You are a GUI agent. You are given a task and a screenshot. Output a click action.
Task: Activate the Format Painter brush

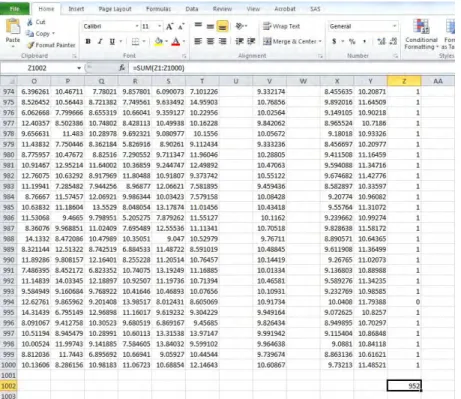[x=30, y=45]
